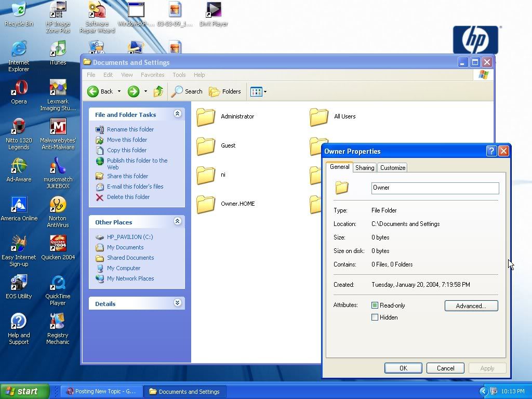The image size is (532, 399).
Task: Select the Administrator folder
Action: [225, 116]
